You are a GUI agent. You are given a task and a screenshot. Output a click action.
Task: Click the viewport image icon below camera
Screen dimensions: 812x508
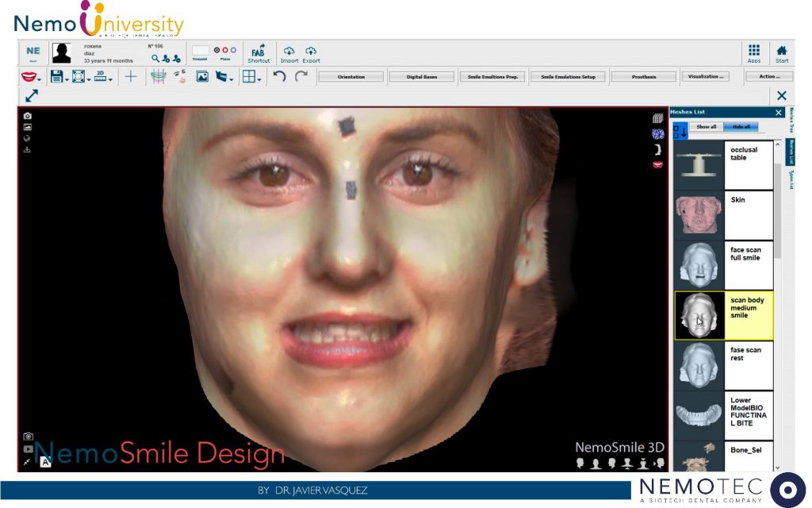pyautogui.click(x=28, y=127)
